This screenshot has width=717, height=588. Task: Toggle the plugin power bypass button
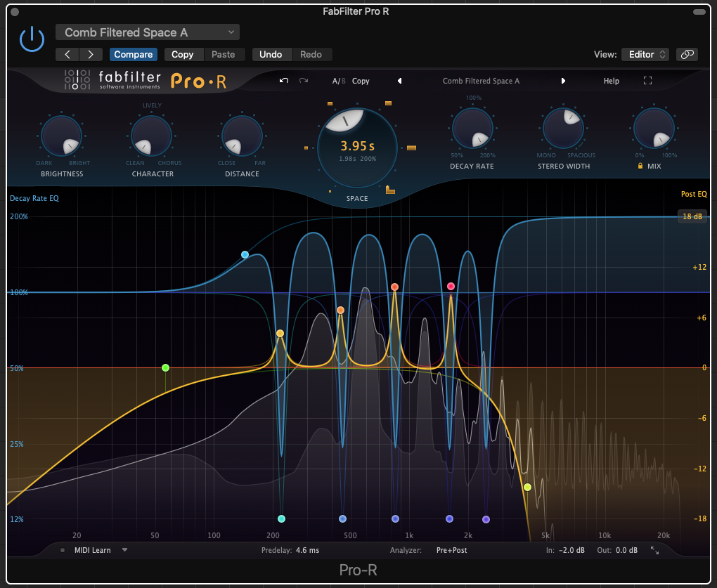32,40
